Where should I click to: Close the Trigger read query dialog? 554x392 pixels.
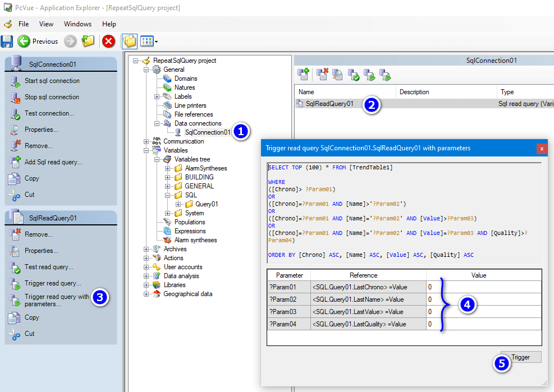click(542, 149)
